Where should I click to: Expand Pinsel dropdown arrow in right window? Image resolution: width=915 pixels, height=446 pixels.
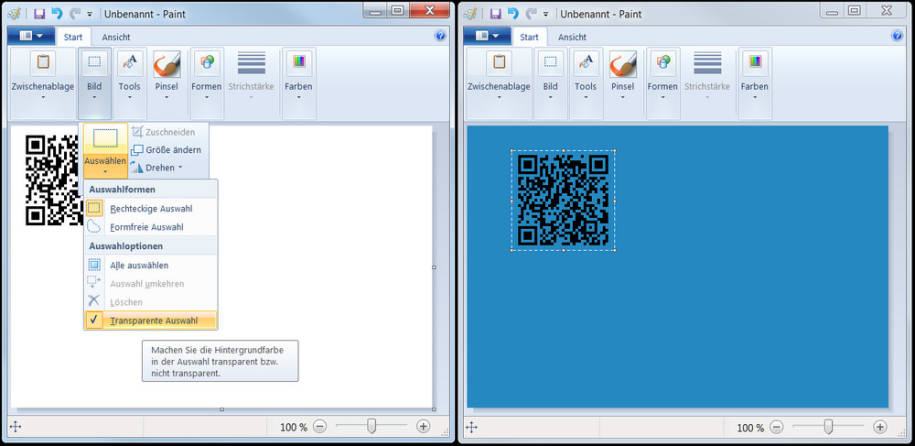point(623,97)
